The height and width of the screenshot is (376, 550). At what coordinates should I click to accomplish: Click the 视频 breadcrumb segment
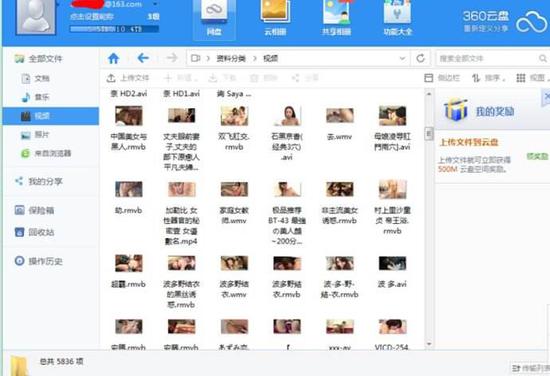coord(271,59)
